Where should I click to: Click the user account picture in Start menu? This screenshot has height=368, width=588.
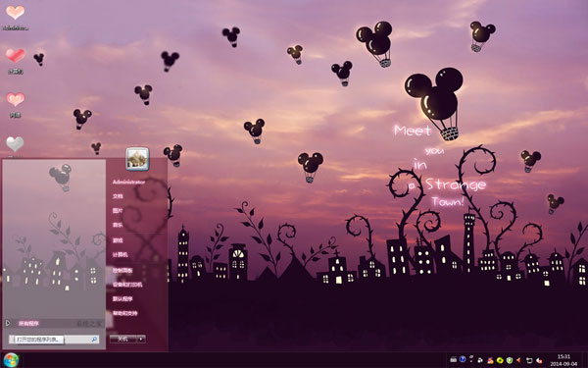[x=137, y=159]
